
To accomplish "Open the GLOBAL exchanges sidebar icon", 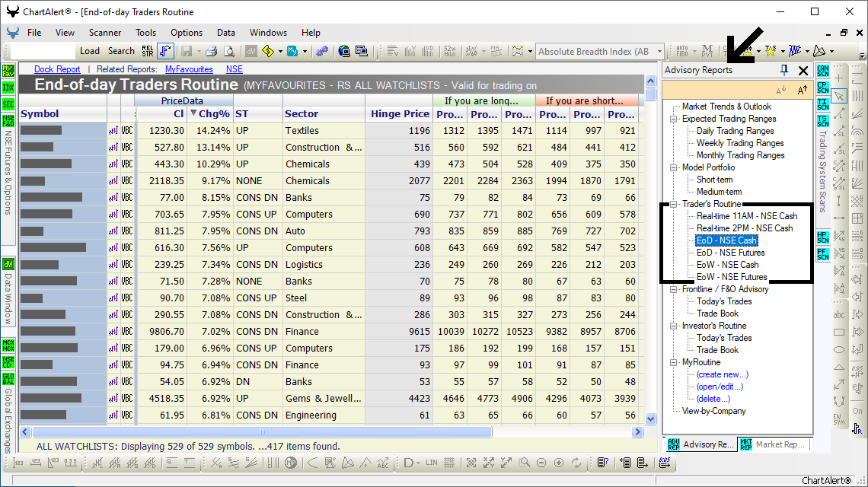I will [x=8, y=378].
